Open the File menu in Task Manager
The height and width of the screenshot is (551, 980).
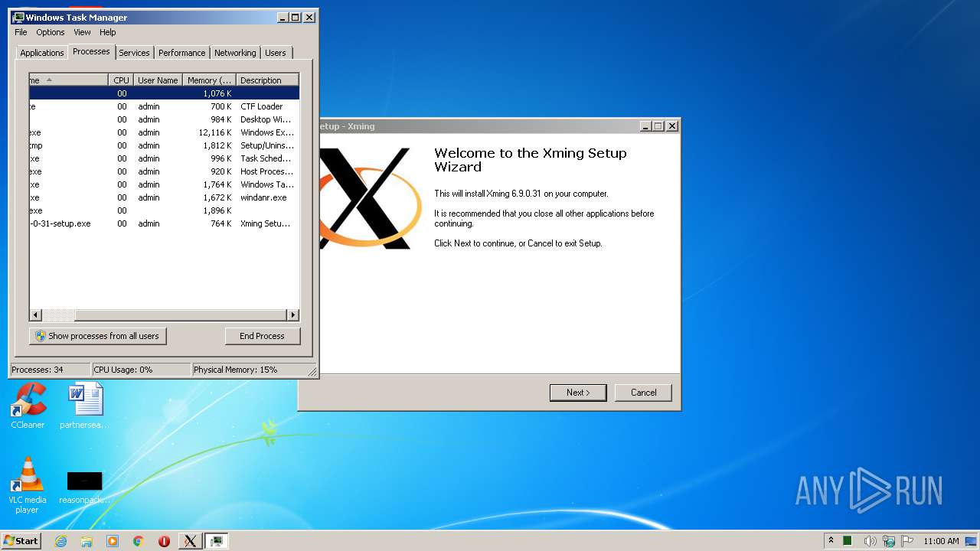pyautogui.click(x=21, y=32)
